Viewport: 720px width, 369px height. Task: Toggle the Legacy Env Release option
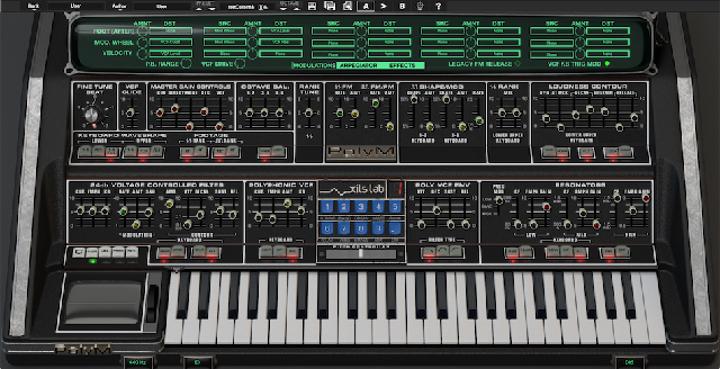(x=518, y=64)
